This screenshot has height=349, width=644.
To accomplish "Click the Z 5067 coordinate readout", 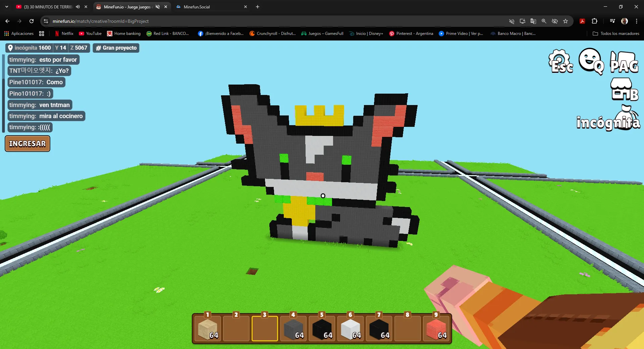I will pos(79,48).
